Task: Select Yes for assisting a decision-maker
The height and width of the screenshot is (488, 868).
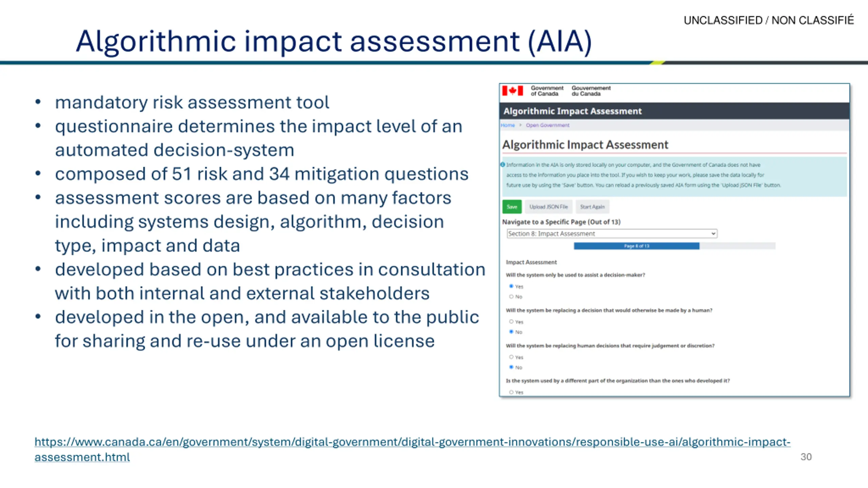Action: point(511,286)
